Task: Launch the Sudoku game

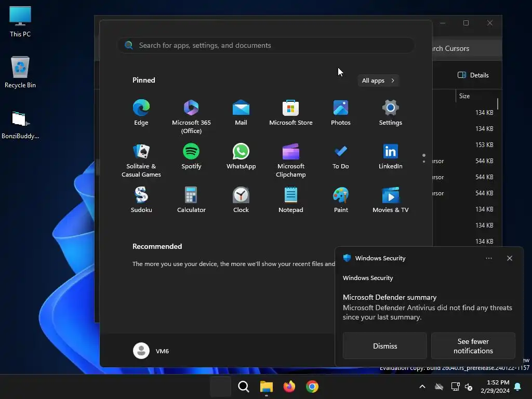Action: click(x=141, y=200)
